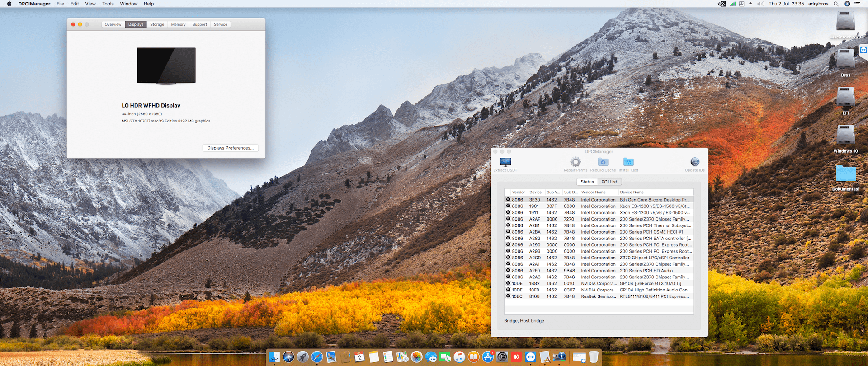Viewport: 868px width, 366px height.
Task: Open the adrybros user menu
Action: coord(818,4)
